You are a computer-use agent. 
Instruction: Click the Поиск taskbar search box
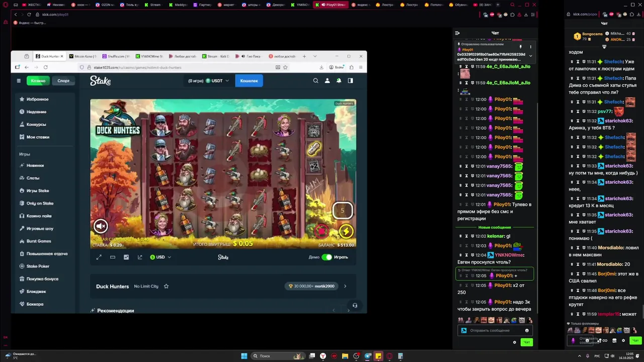click(278, 356)
